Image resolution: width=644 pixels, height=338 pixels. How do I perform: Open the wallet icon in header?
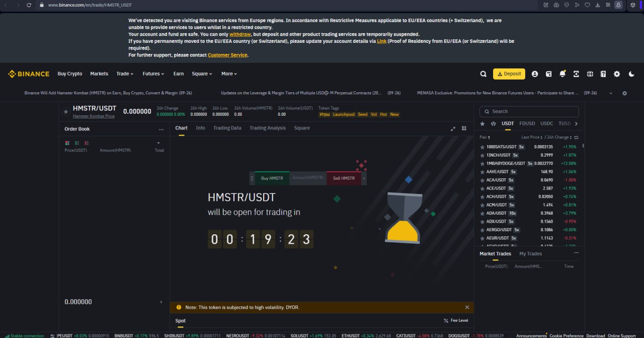[x=548, y=74]
